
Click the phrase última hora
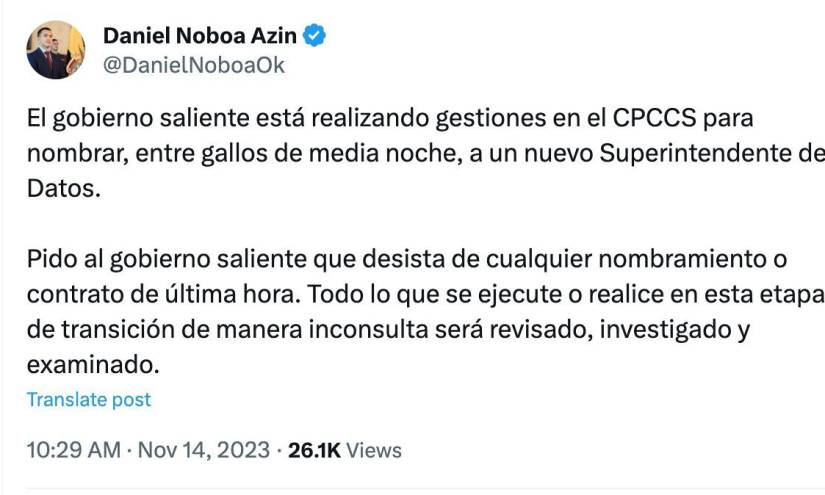pyautogui.click(x=204, y=297)
